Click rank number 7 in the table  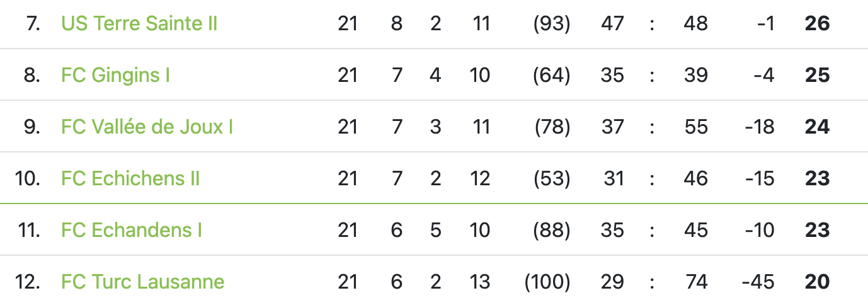point(32,24)
